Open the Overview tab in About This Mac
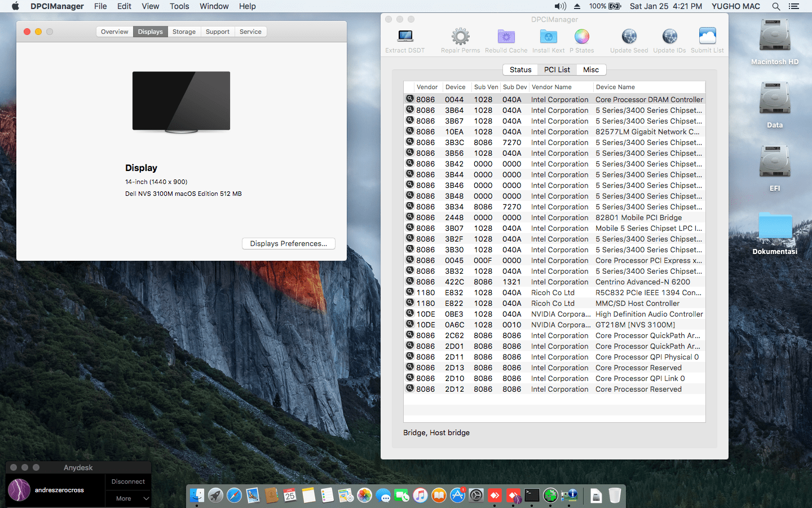Viewport: 812px width, 508px height. coord(114,32)
